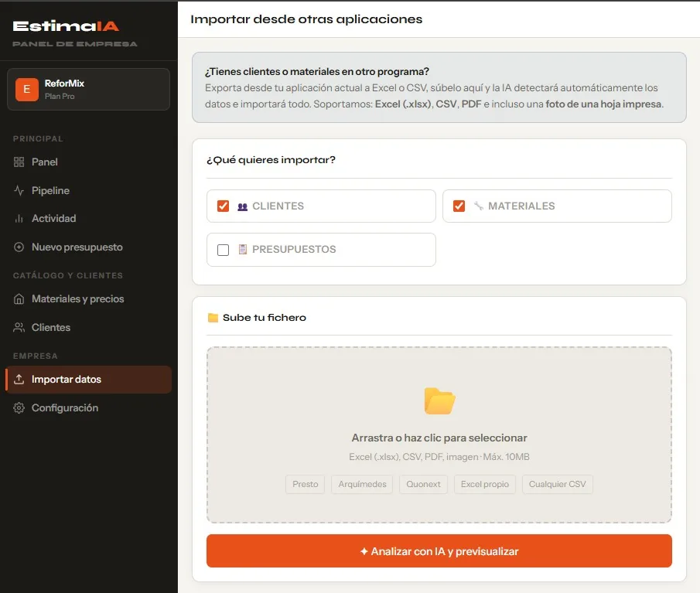Click the Quonext format chip
The image size is (700, 593).
(x=423, y=484)
